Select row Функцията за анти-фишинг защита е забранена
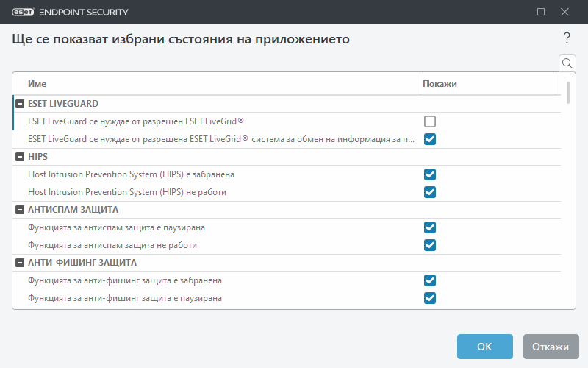This screenshot has height=368, width=588. point(287,280)
